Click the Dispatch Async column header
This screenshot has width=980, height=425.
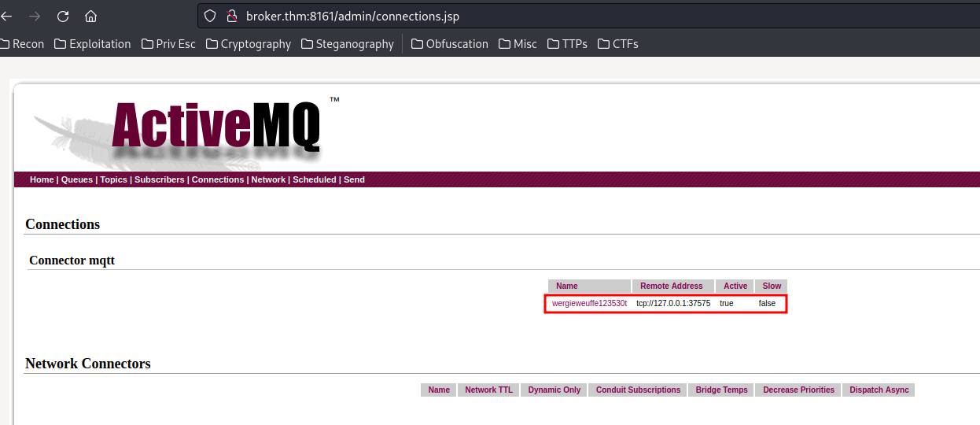pos(879,390)
